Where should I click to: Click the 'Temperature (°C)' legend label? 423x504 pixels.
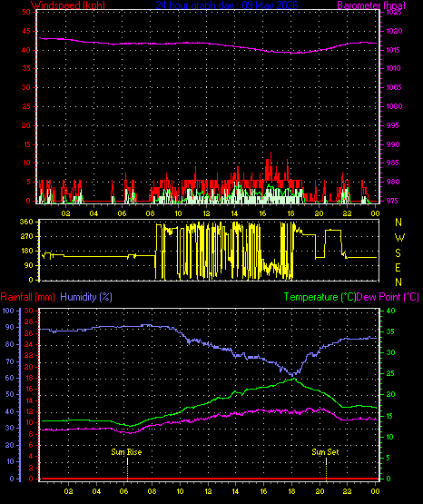pos(320,297)
